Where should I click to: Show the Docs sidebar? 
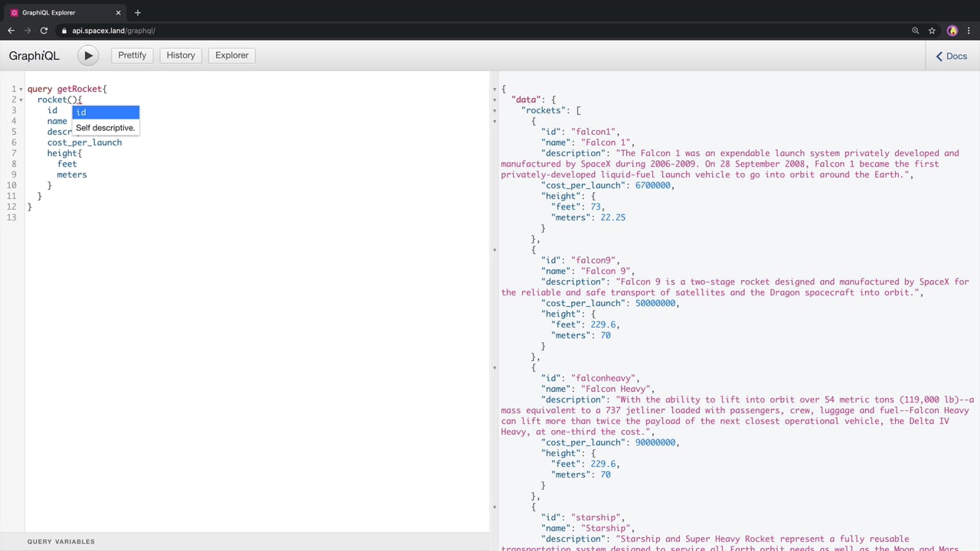coord(952,56)
